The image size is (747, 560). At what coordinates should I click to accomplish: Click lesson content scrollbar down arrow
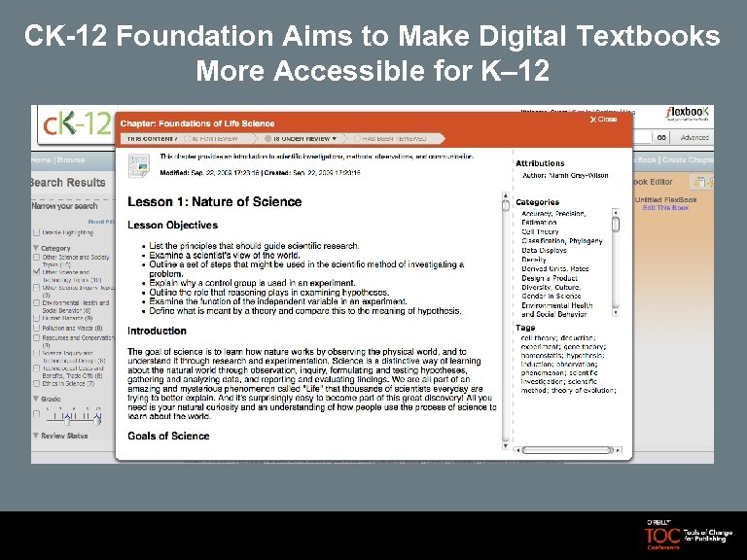pos(506,445)
